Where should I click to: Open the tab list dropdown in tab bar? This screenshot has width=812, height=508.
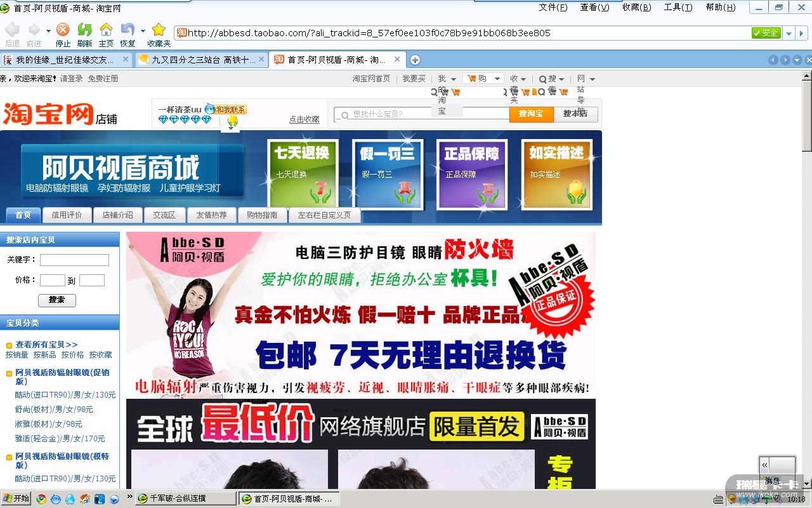point(798,60)
